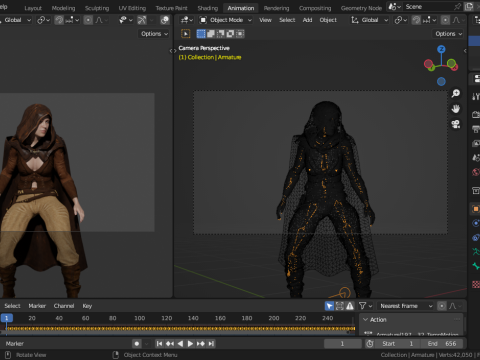Toggle proportional editing in left viewport header

coord(88,20)
